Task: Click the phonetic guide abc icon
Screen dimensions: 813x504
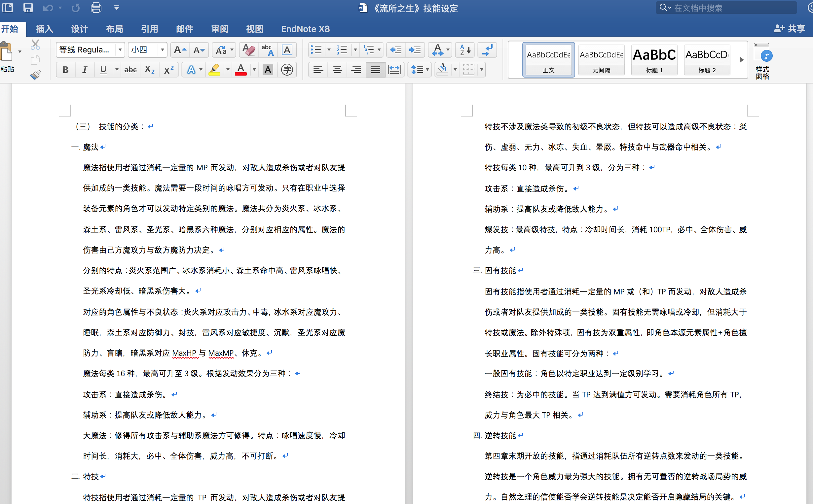Action: click(268, 50)
